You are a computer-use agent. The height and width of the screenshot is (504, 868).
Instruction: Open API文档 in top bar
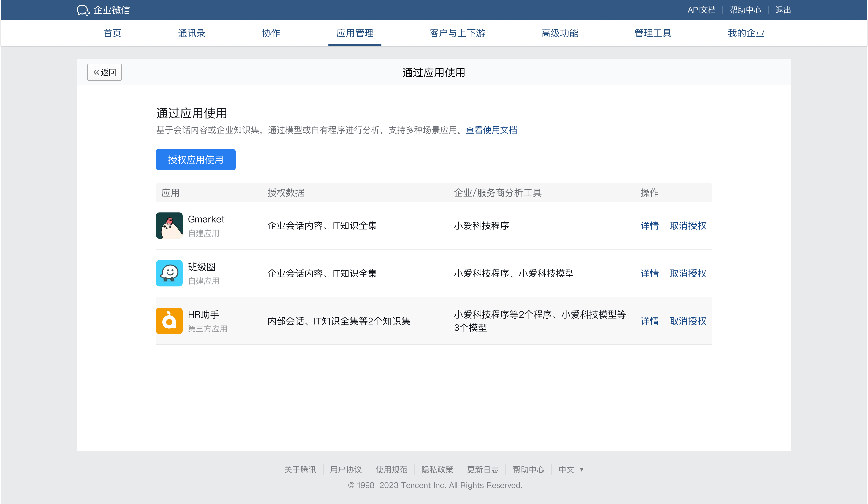pyautogui.click(x=701, y=10)
